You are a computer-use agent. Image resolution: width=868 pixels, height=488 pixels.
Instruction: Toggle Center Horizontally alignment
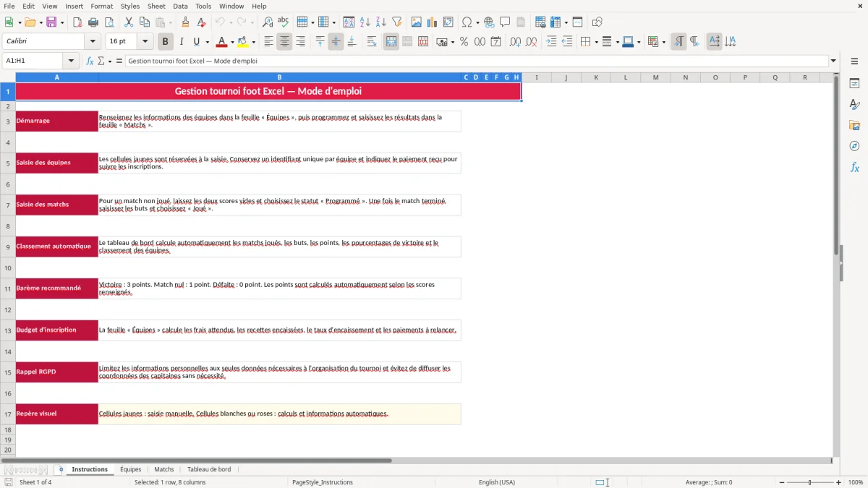pyautogui.click(x=284, y=42)
